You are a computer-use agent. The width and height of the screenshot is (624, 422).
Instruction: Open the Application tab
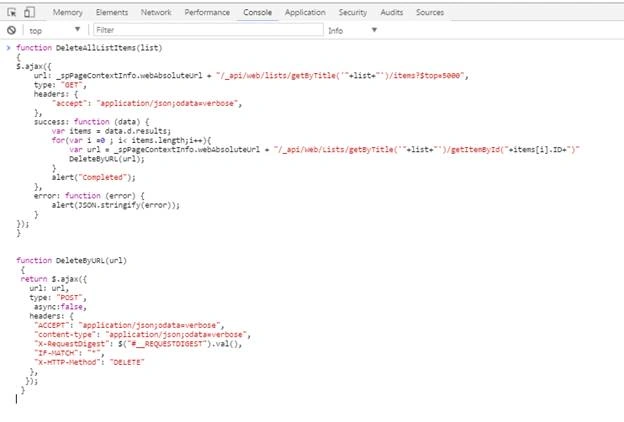305,12
